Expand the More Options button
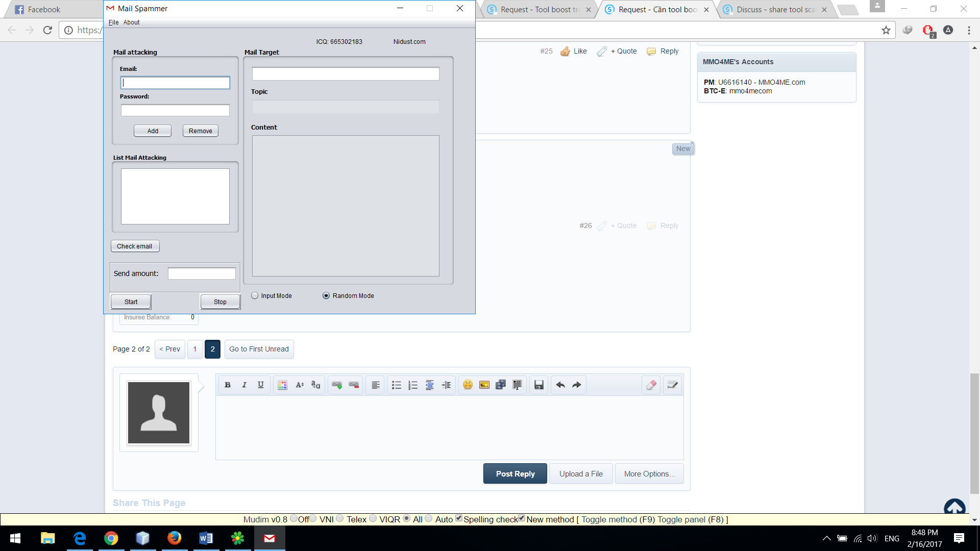 [x=649, y=474]
